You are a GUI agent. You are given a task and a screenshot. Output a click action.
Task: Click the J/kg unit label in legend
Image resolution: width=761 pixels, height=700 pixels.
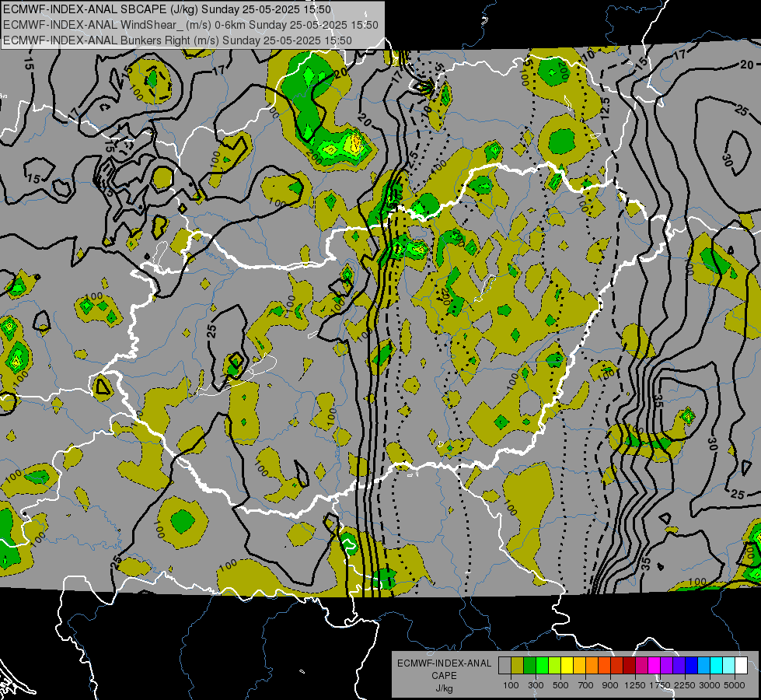[444, 688]
